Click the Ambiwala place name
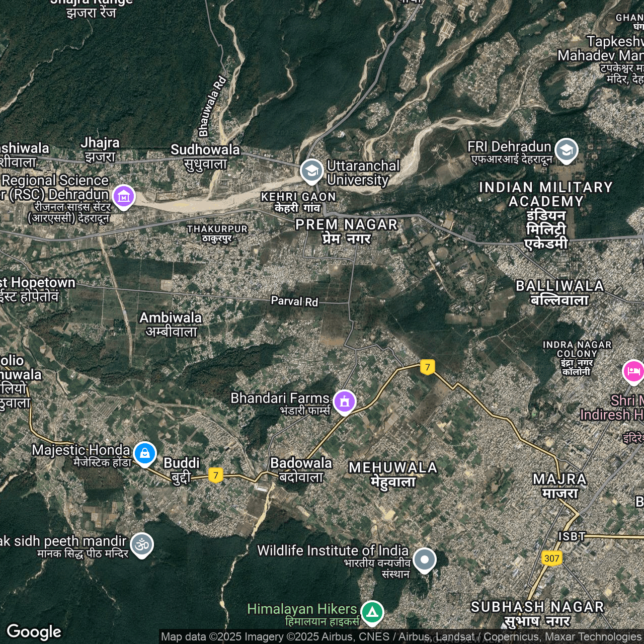 pos(171,324)
